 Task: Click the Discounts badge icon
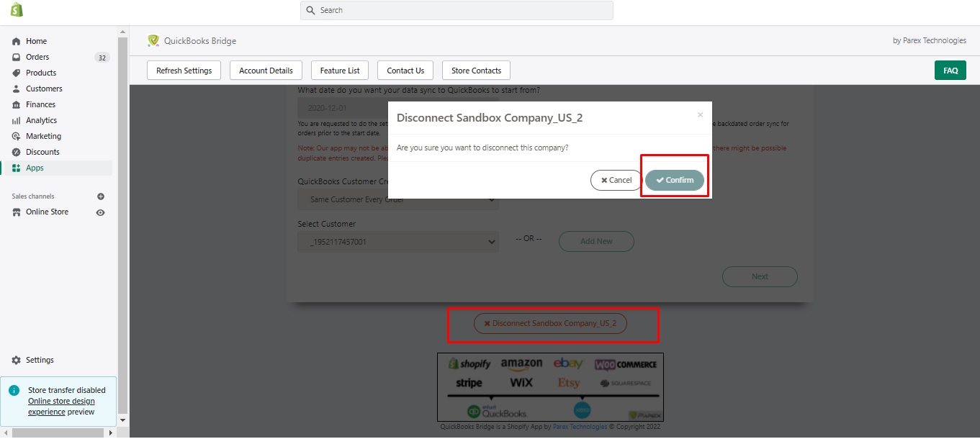coord(17,152)
